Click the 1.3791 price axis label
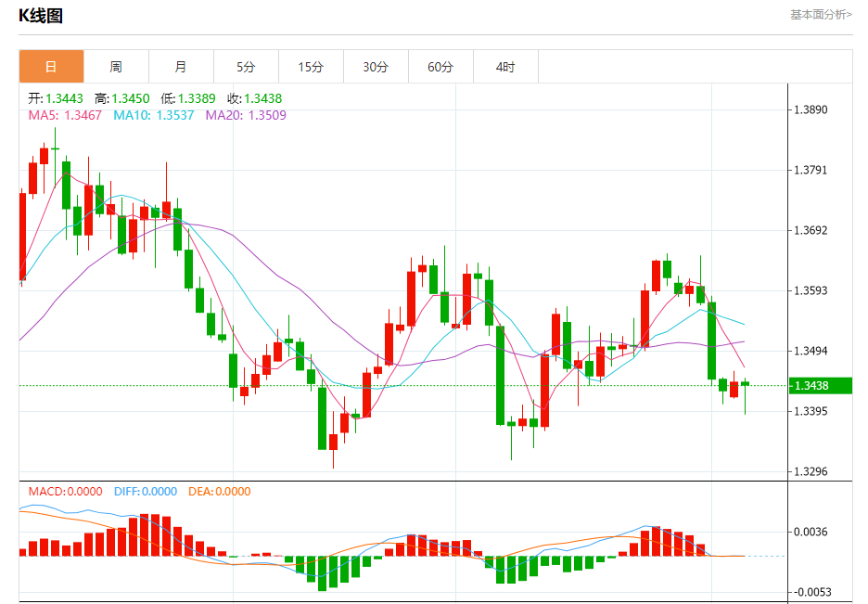Viewport: 868px width, 604px height. click(x=811, y=170)
